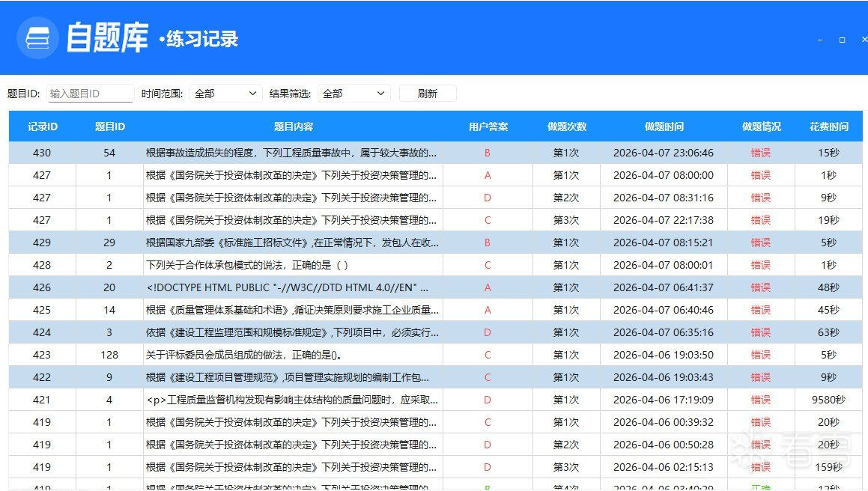Screen dimensions: 868x491
Task: Click the 做题时间 column header
Action: pyautogui.click(x=664, y=126)
